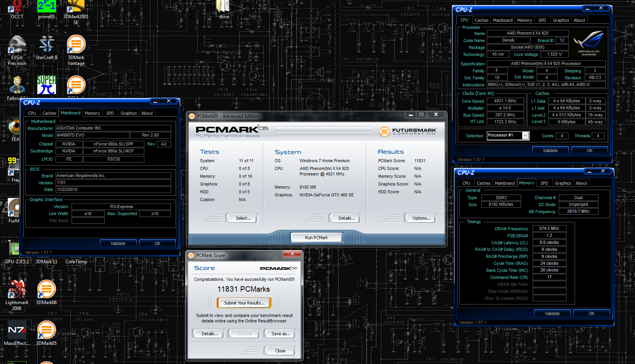
Task: Click the Manufacturer ASUSTeK field
Action: coord(113,128)
